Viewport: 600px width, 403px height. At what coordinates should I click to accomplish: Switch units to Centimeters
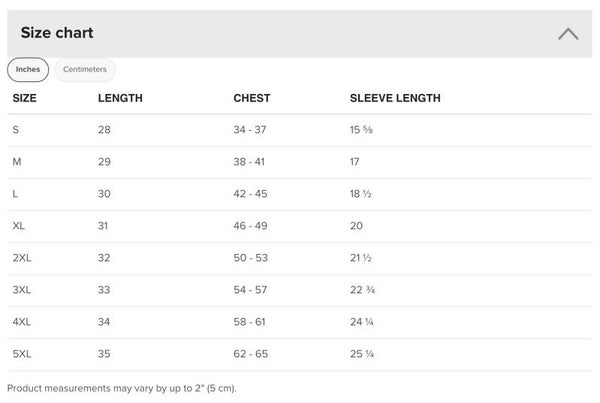(x=85, y=70)
